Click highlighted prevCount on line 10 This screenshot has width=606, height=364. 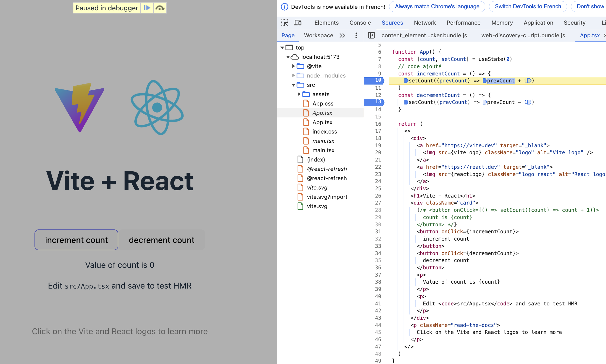click(x=501, y=81)
